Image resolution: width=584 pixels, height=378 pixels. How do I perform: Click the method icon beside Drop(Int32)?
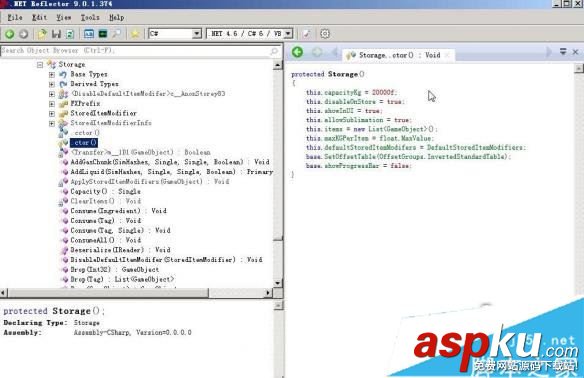coord(65,269)
